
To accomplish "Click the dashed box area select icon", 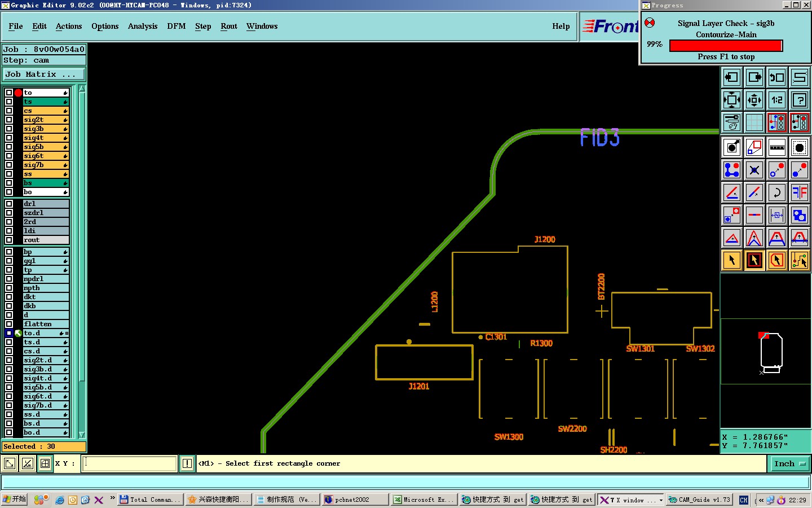I will (x=799, y=147).
